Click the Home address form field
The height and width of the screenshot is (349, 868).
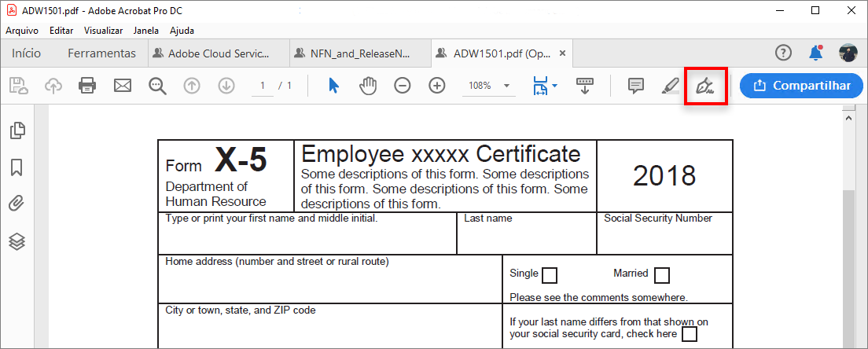pos(330,279)
